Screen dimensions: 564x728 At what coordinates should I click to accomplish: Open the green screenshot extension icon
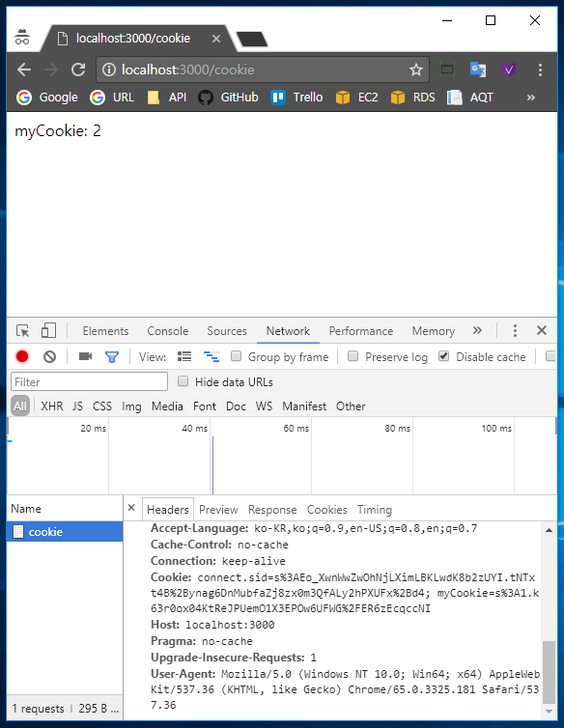447,70
